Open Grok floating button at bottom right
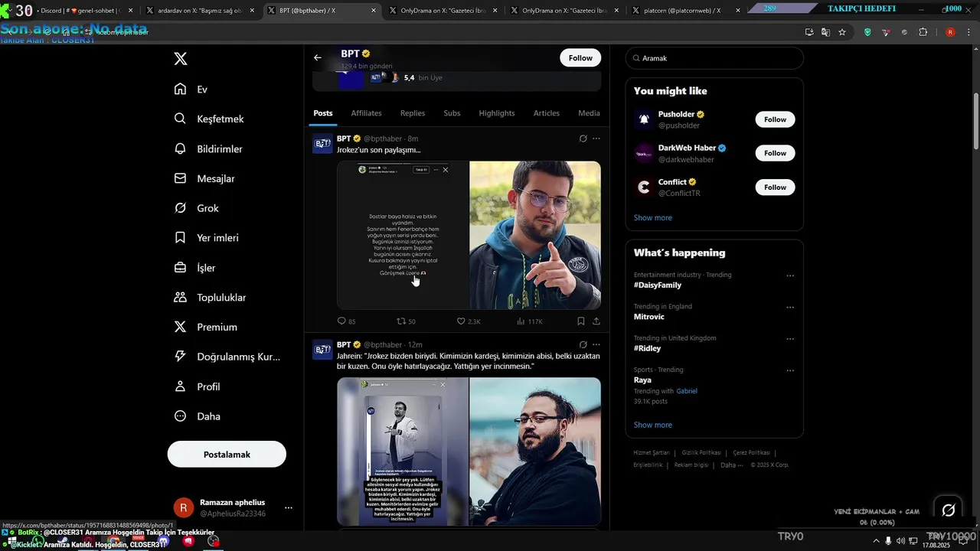The height and width of the screenshot is (551, 980). [949, 510]
